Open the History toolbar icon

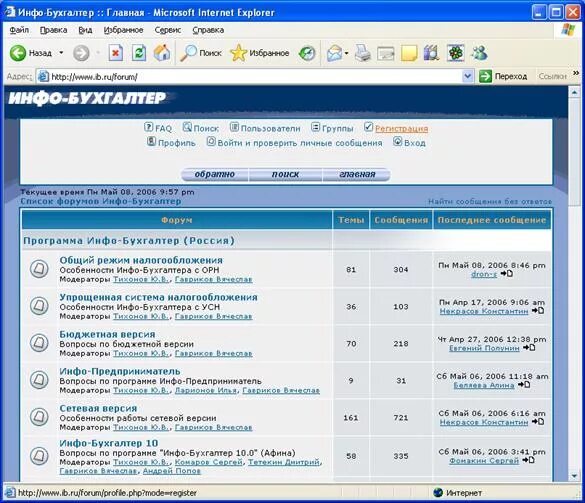coord(307,53)
